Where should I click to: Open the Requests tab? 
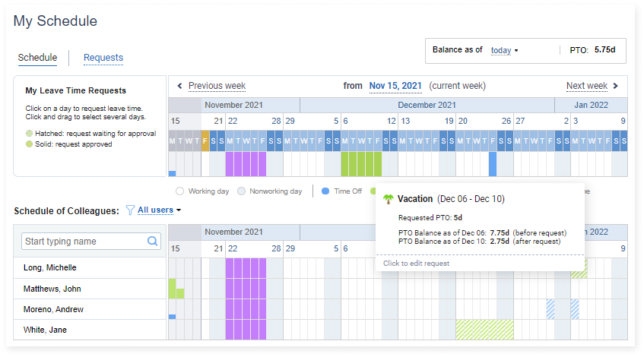click(103, 58)
